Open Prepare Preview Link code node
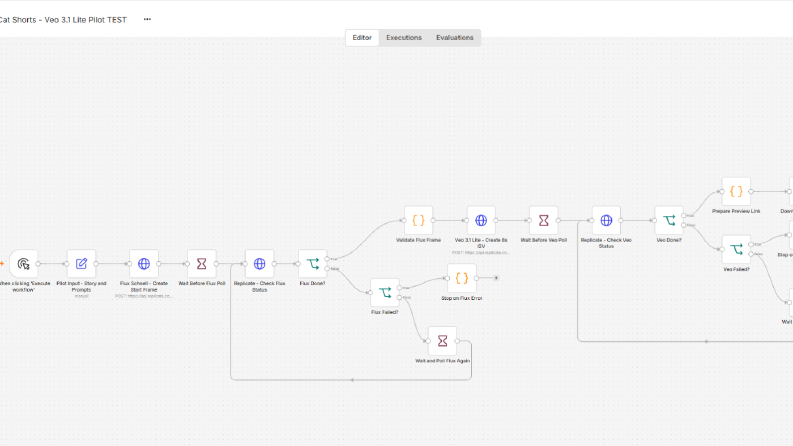Screen dimensions: 793x446 736,191
